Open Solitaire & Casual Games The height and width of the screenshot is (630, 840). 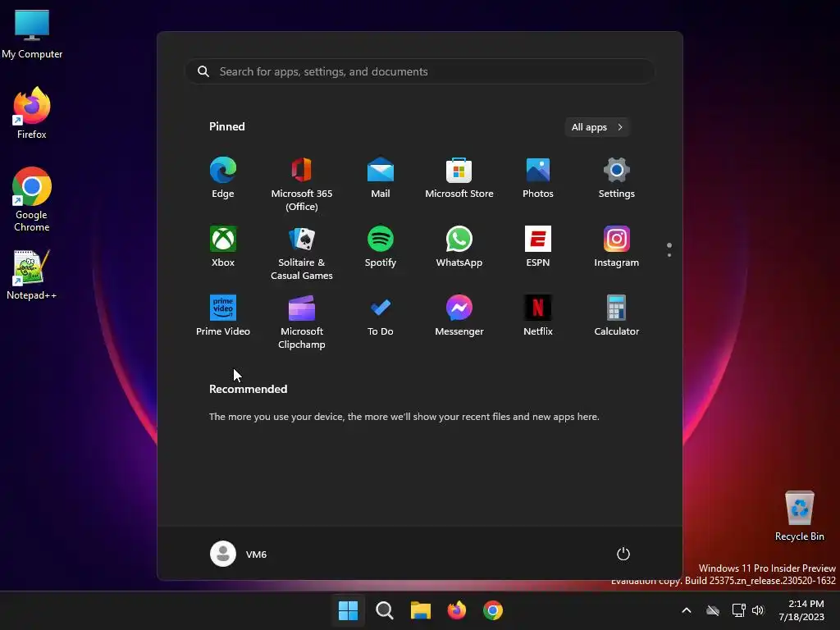coord(302,253)
